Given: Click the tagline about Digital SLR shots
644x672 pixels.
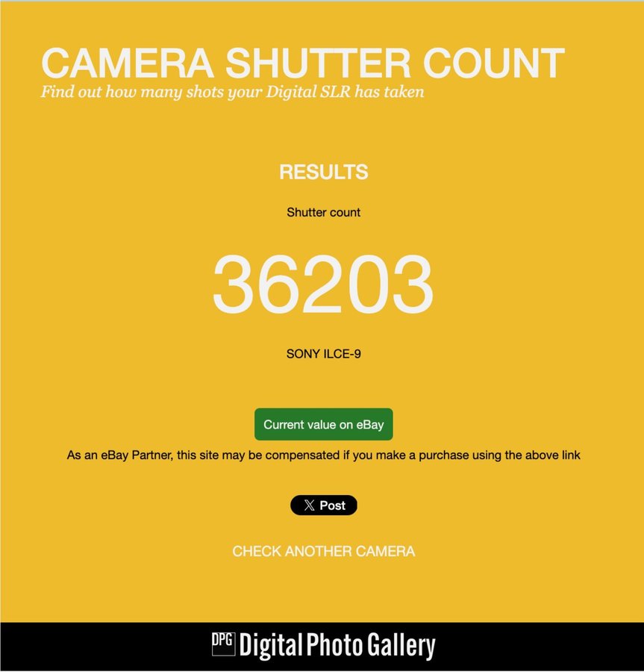Looking at the screenshot, I should [x=232, y=92].
